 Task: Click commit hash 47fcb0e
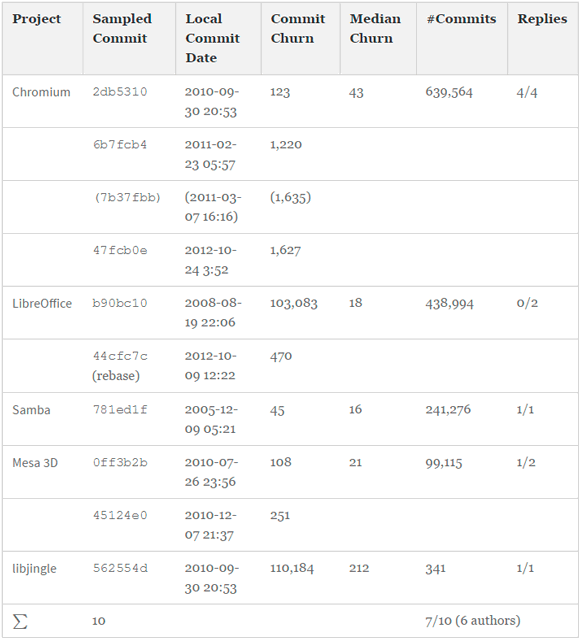click(x=120, y=250)
